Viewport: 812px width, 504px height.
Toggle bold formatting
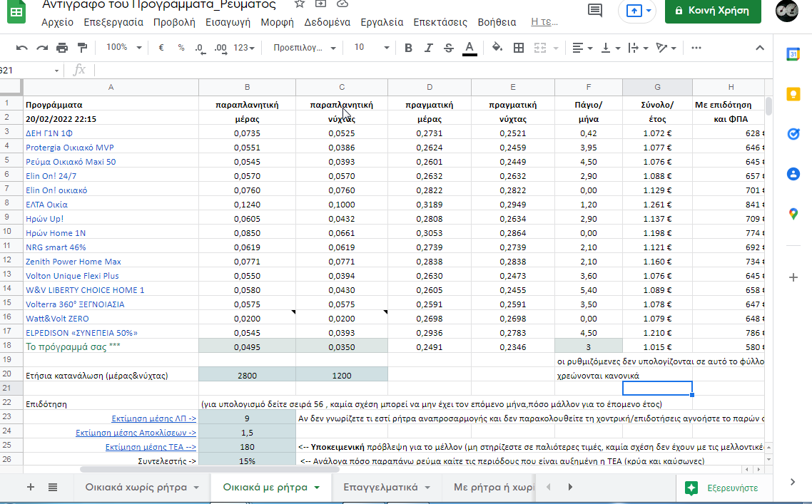tap(408, 48)
